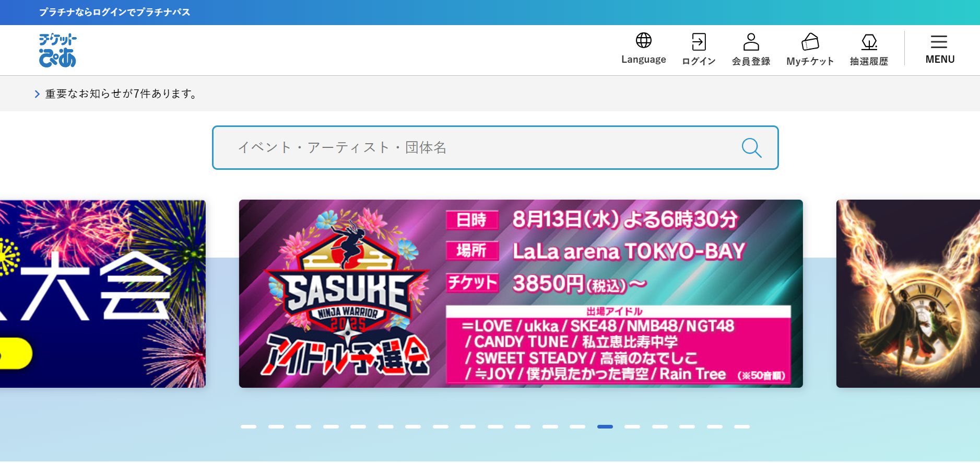Select the indicator after the active one
The image size is (980, 463).
click(x=632, y=426)
